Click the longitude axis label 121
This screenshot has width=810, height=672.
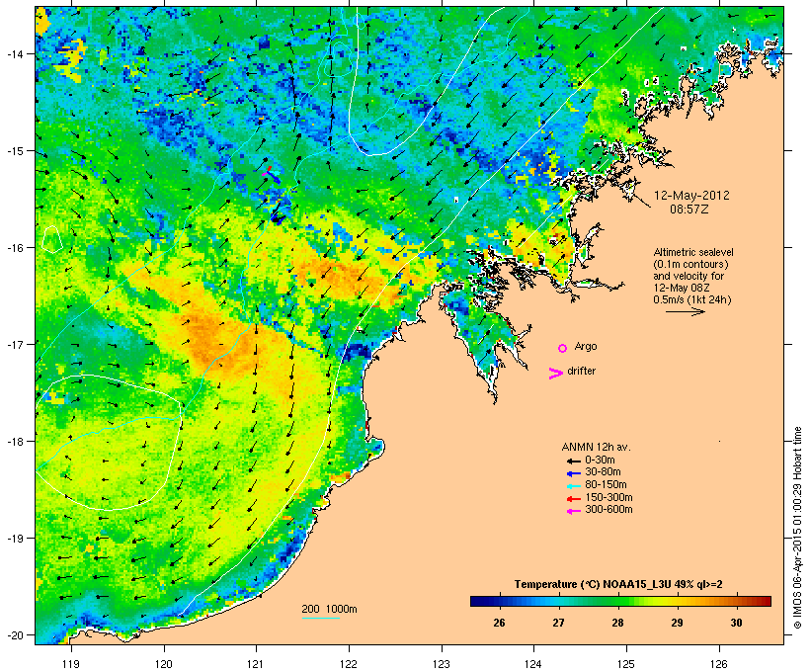pyautogui.click(x=256, y=664)
